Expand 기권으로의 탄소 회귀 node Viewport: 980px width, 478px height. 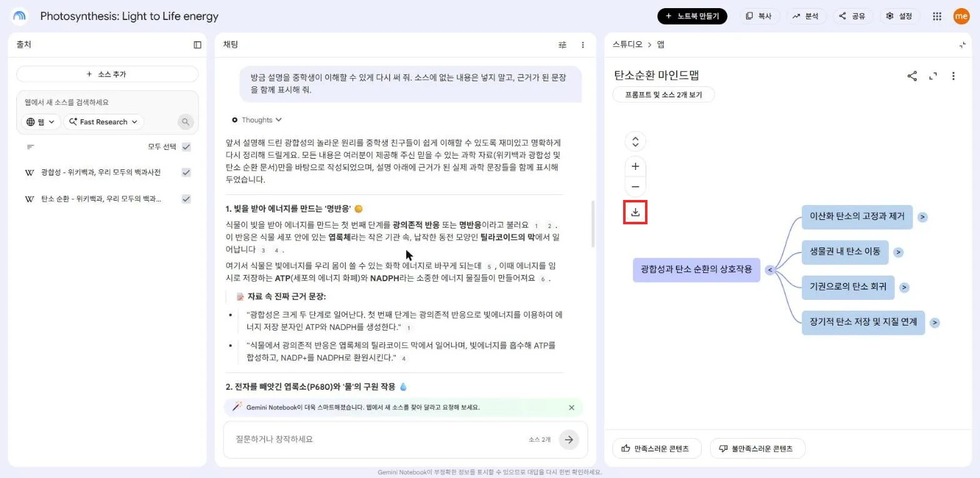point(904,287)
